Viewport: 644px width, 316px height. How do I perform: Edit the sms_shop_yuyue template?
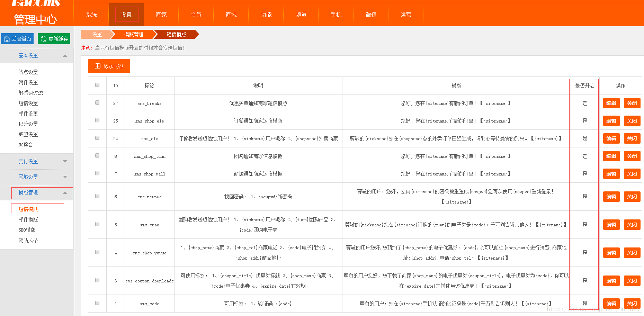click(611, 253)
